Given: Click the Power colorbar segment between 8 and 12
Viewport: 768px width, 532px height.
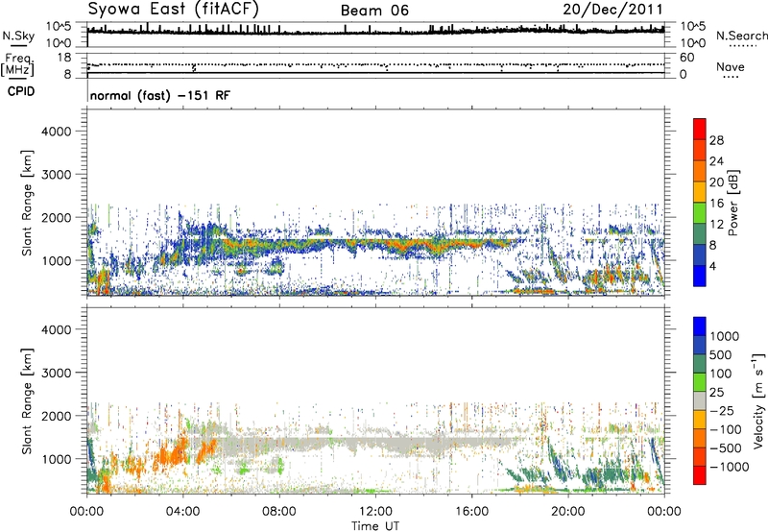Looking at the screenshot, I should (x=700, y=234).
